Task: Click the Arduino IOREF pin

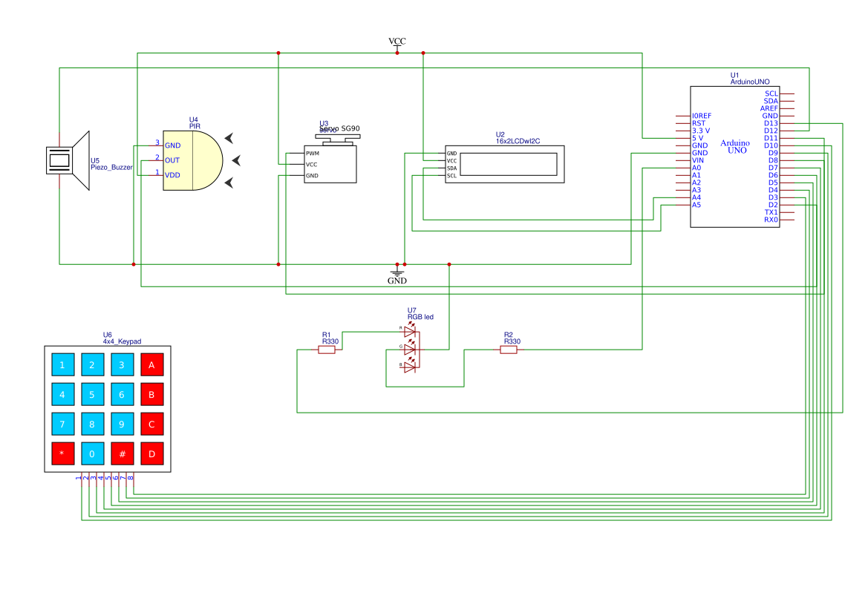Action: click(x=702, y=117)
